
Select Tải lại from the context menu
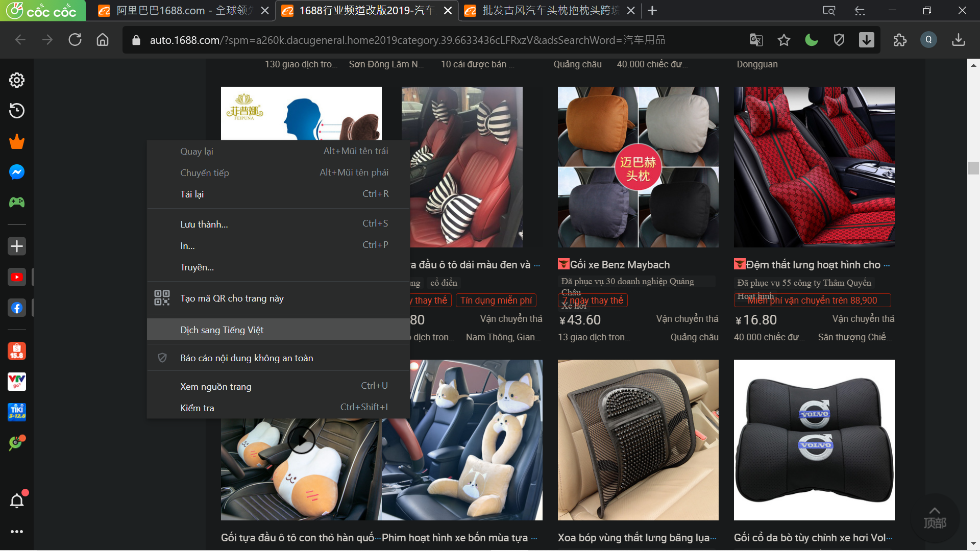278,194
